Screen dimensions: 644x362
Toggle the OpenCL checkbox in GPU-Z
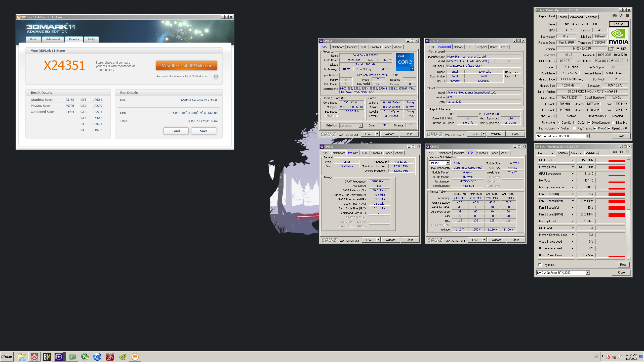click(x=558, y=123)
